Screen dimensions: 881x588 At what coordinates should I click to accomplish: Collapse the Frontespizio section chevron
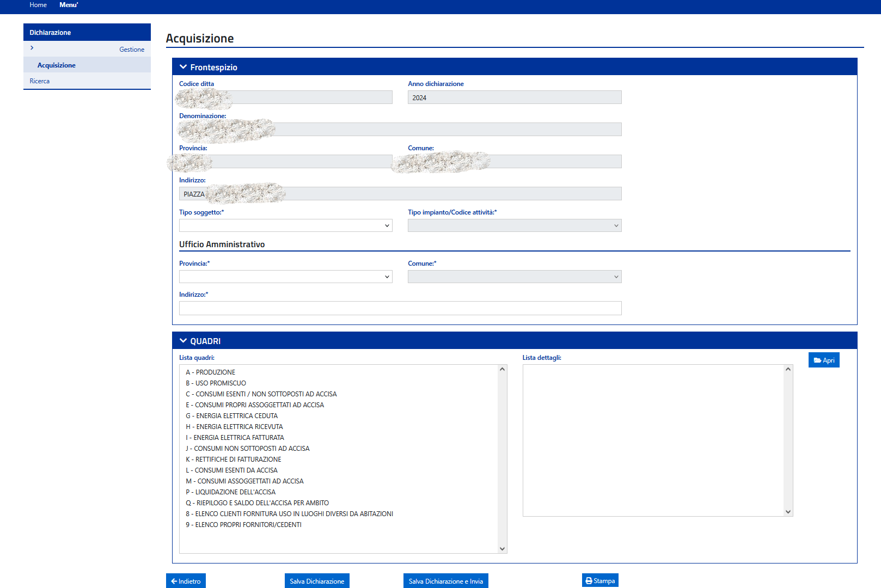(x=183, y=67)
